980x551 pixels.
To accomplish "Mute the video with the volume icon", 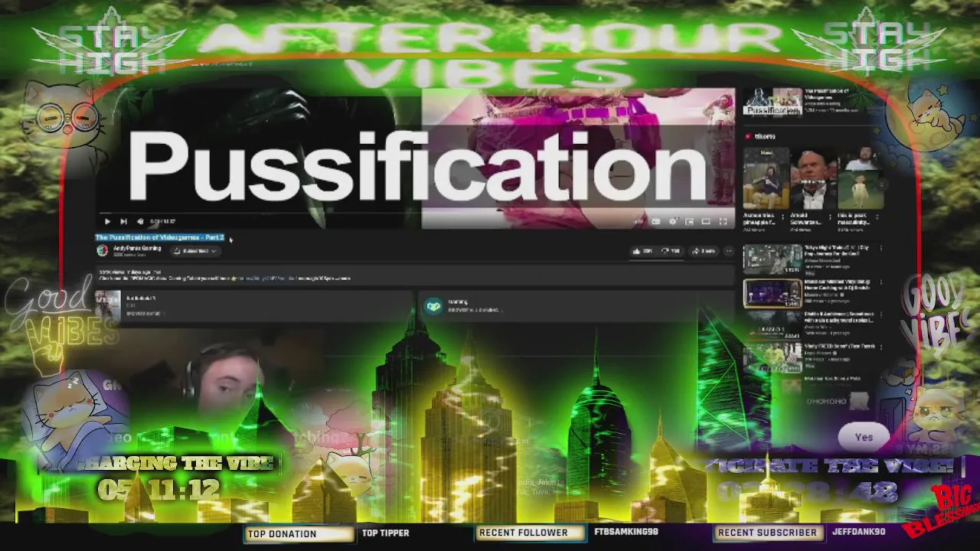I will [x=139, y=222].
